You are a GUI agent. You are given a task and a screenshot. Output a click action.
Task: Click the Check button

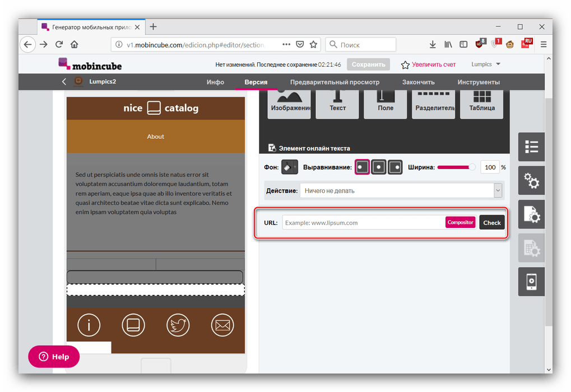[491, 222]
